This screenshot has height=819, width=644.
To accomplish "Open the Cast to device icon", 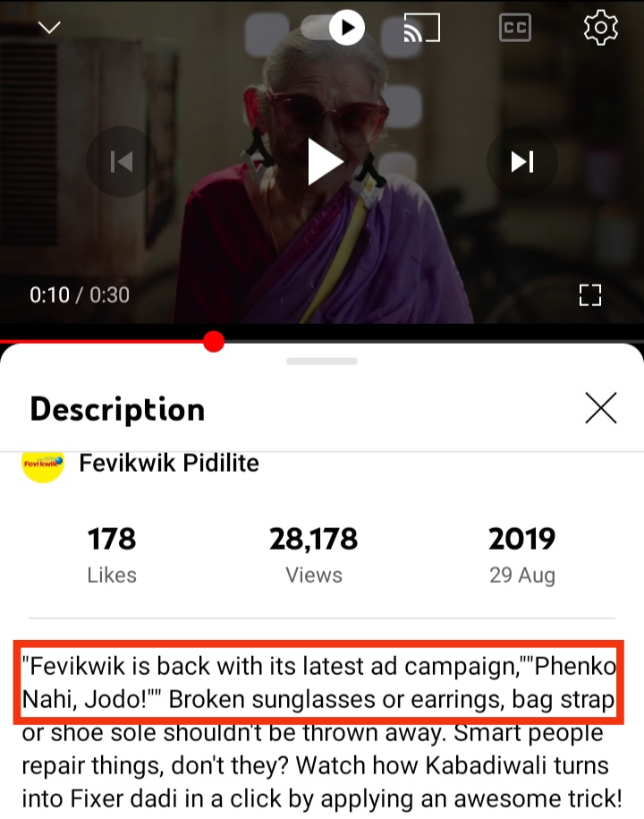I will click(x=421, y=27).
